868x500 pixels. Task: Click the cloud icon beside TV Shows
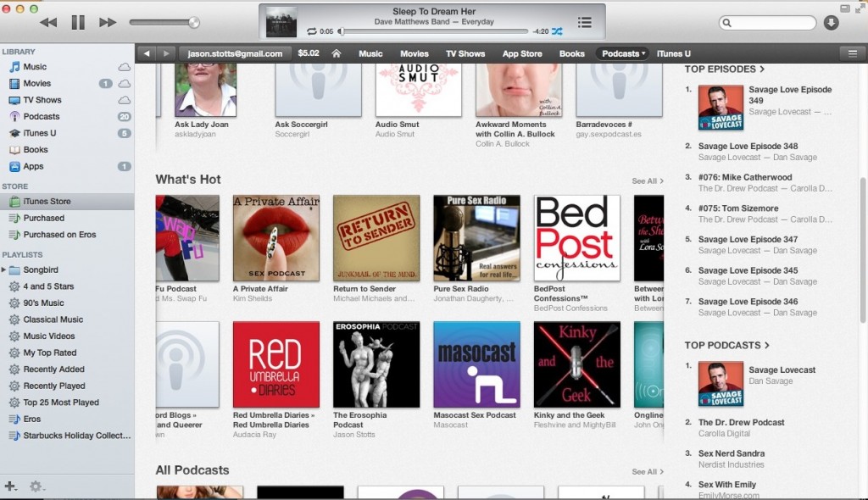tap(124, 100)
